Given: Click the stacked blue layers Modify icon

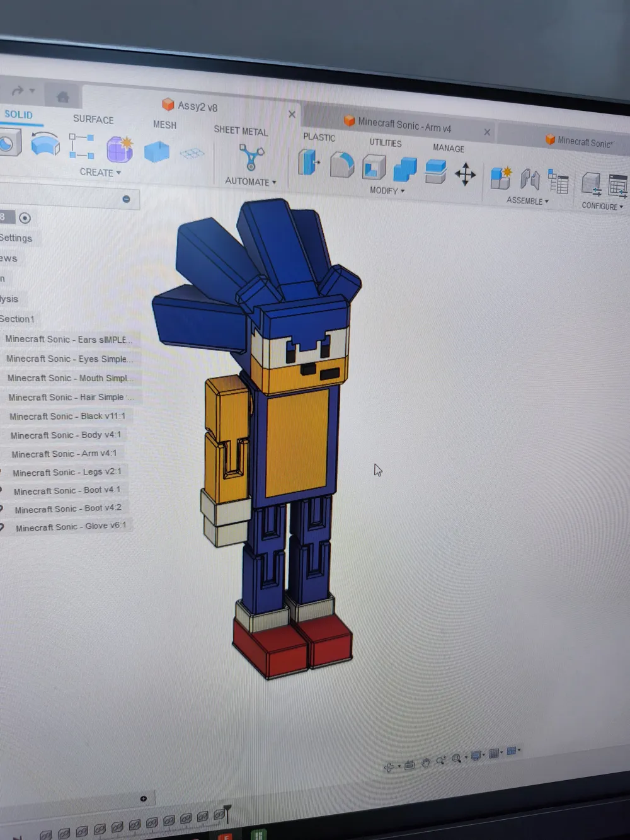Looking at the screenshot, I should click(435, 171).
